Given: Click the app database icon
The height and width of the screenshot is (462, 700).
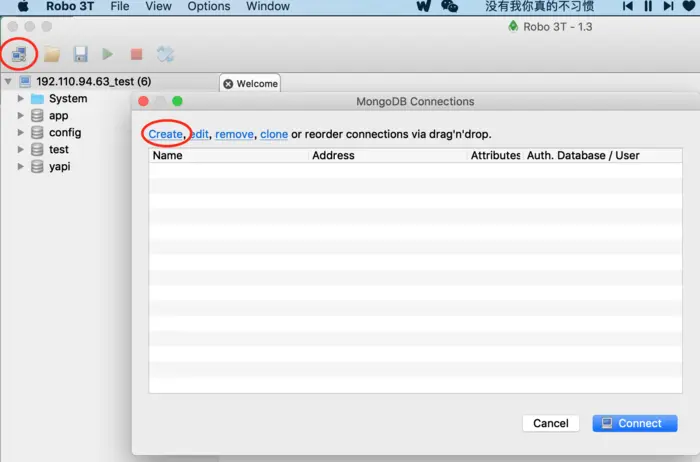Looking at the screenshot, I should [x=38, y=116].
